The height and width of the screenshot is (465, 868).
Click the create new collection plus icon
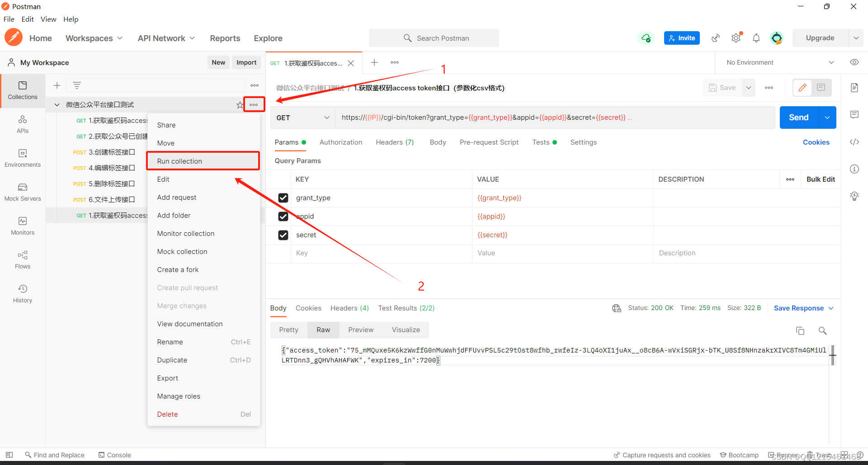(57, 85)
